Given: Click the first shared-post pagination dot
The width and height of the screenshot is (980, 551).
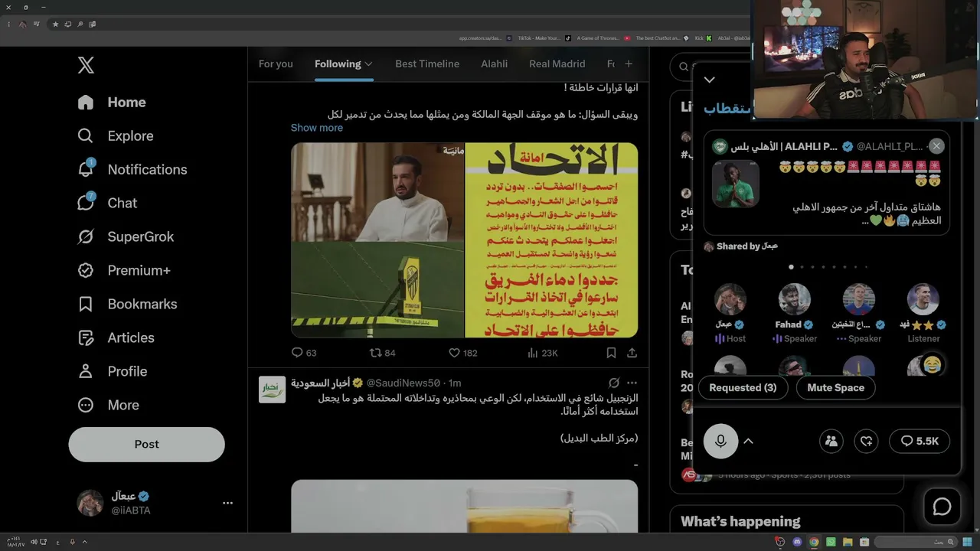Looking at the screenshot, I should pos(791,267).
